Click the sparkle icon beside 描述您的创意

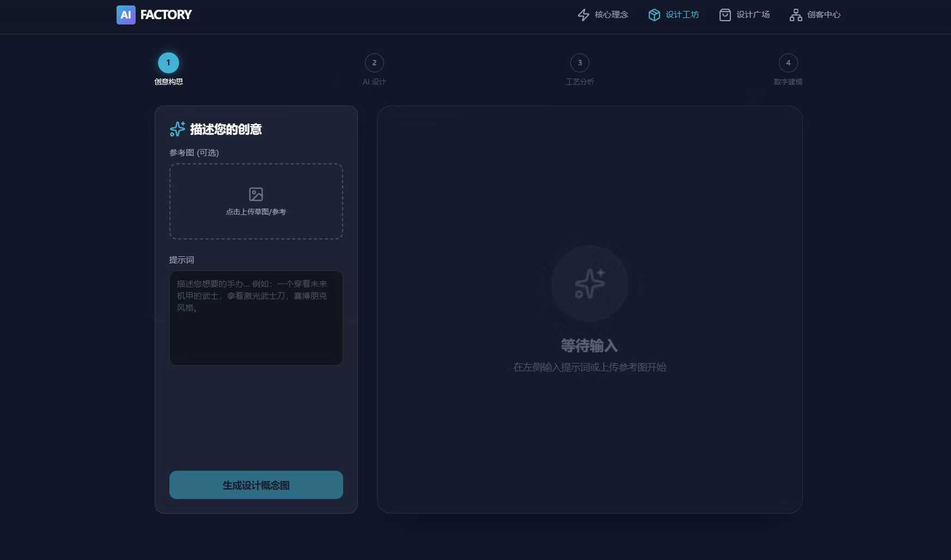coord(178,129)
